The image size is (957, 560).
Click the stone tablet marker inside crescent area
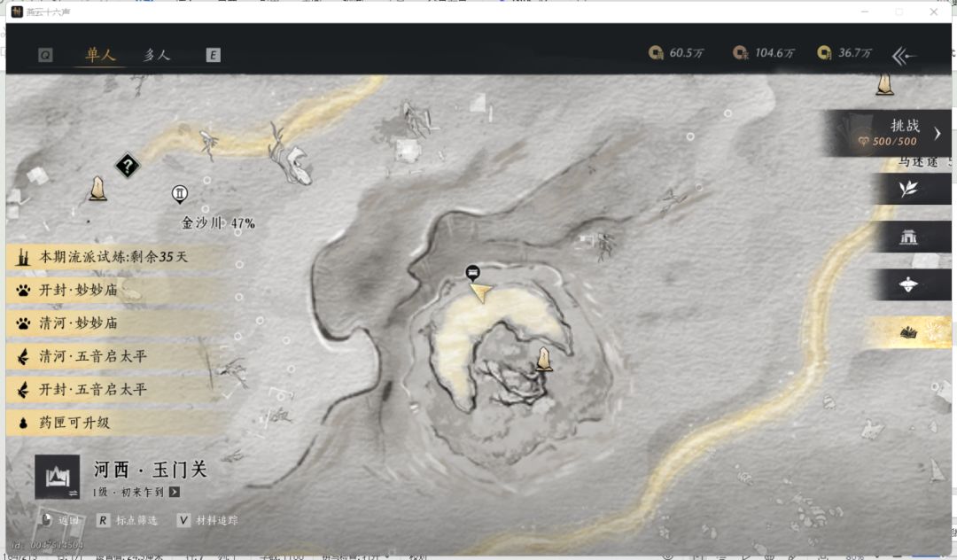pyautogui.click(x=544, y=359)
